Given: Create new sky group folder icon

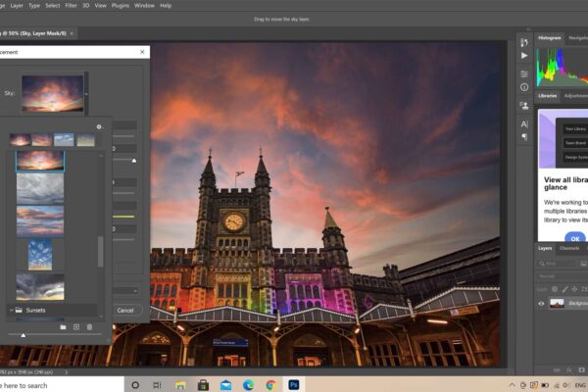Looking at the screenshot, I should [63, 327].
